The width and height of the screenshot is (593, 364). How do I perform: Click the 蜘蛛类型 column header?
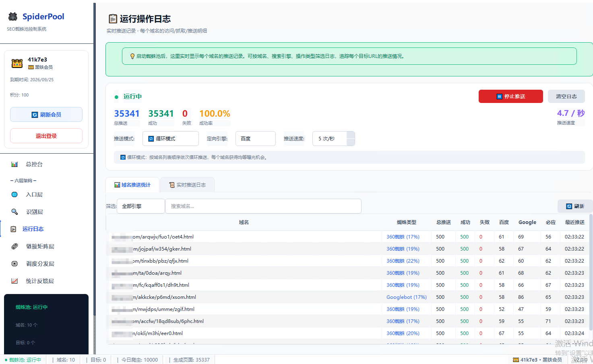[x=407, y=222]
